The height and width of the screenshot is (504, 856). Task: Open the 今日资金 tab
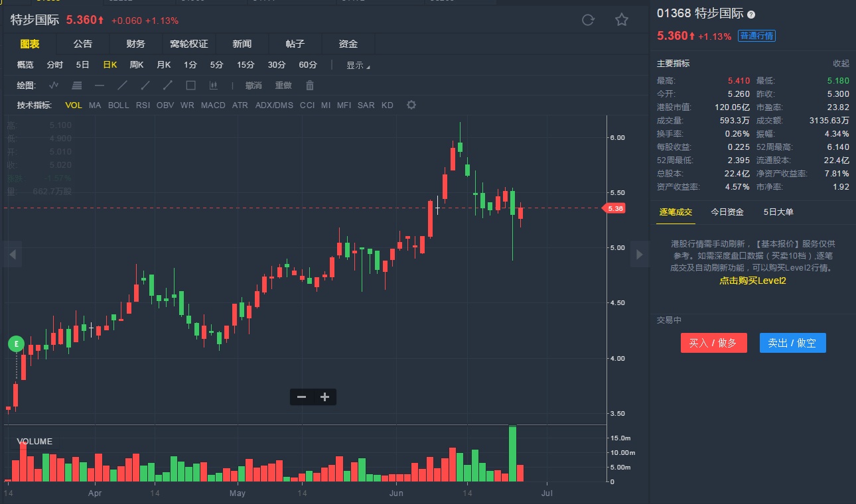point(727,212)
